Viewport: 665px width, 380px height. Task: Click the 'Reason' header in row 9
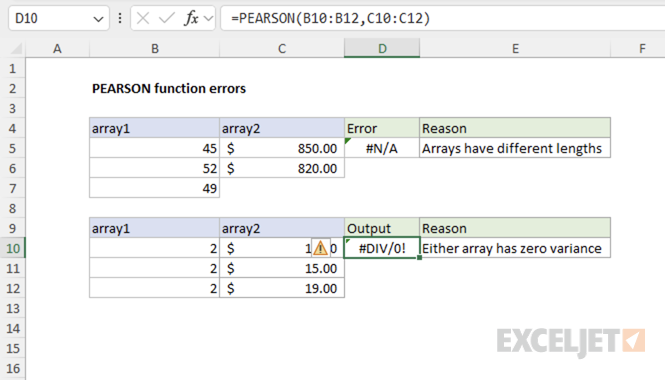515,228
